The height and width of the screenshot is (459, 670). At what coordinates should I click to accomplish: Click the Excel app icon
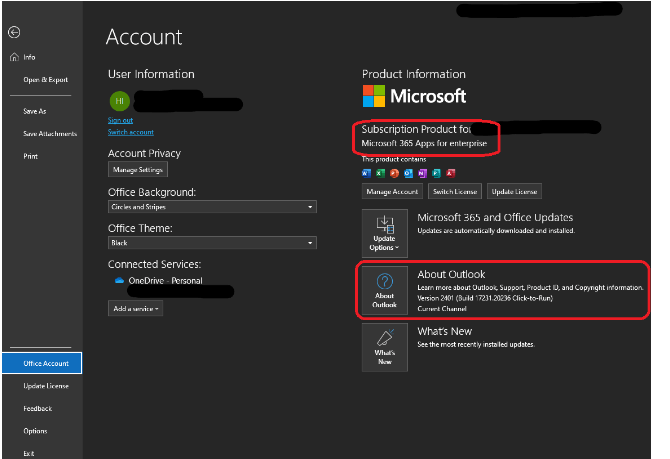pos(380,173)
